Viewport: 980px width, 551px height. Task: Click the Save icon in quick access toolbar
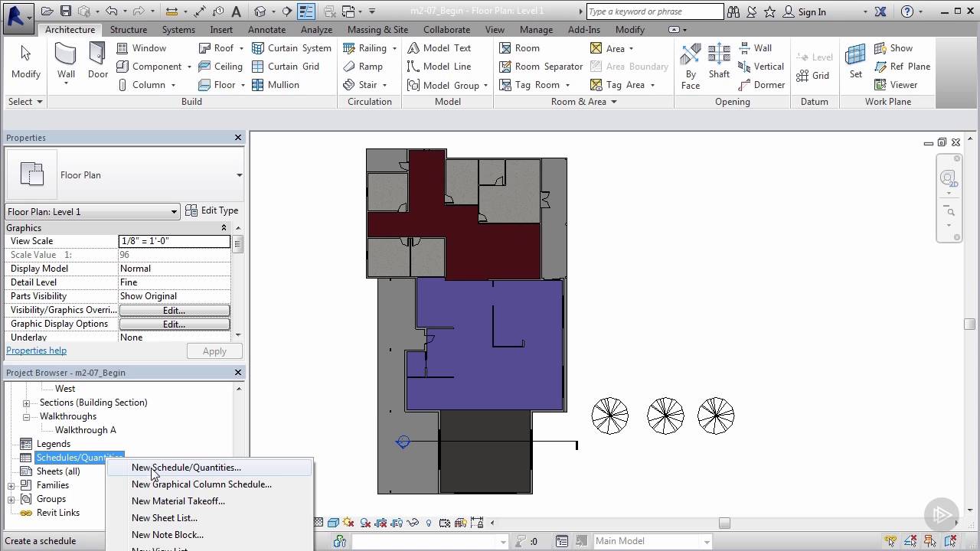coord(65,11)
